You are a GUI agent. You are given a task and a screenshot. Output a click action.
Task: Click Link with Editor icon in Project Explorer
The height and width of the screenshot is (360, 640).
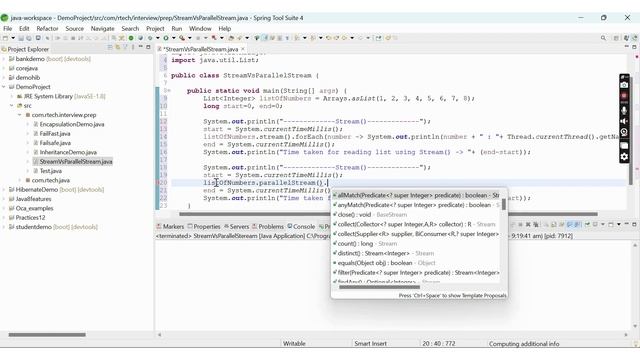click(117, 47)
